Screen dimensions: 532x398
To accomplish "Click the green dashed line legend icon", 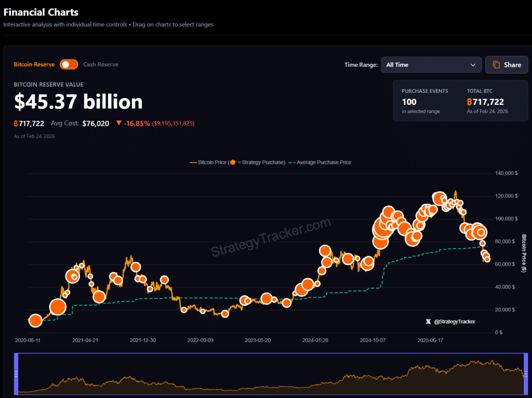I will point(292,162).
